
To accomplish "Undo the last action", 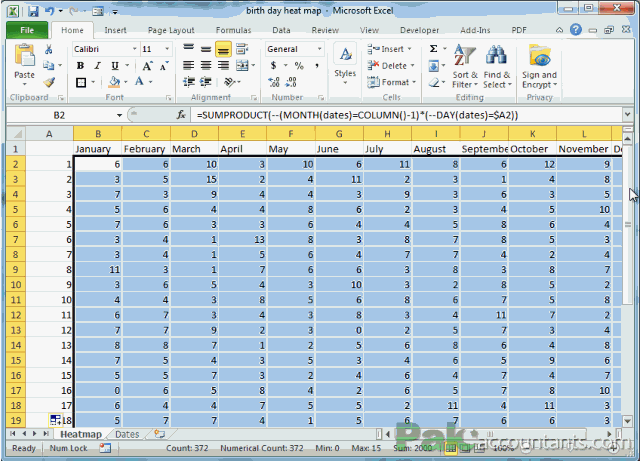I will pos(49,11).
